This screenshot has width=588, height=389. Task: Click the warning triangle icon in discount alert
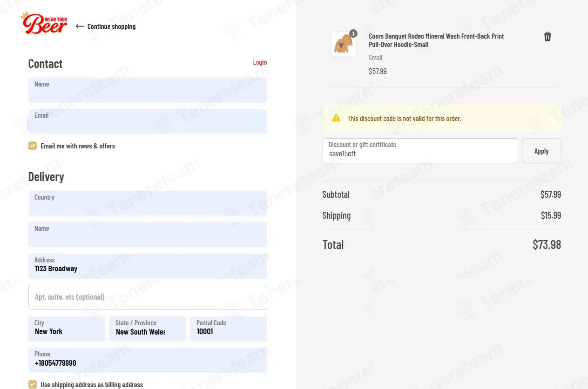(336, 118)
